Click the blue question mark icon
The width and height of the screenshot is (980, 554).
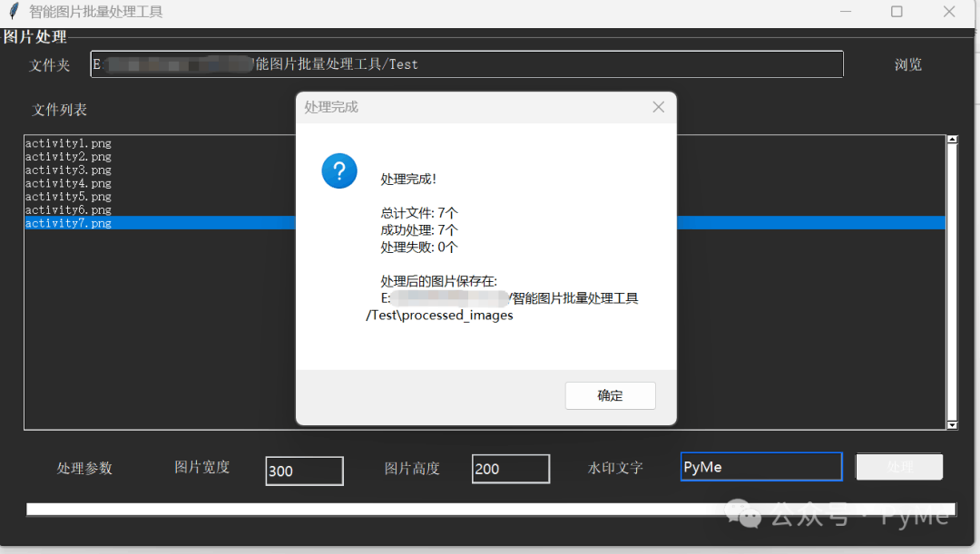339,170
